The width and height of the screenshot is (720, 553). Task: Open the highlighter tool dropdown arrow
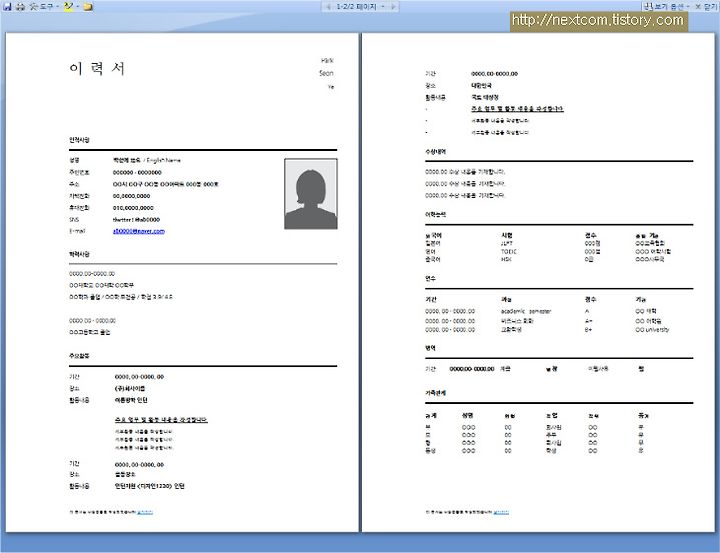pos(78,6)
